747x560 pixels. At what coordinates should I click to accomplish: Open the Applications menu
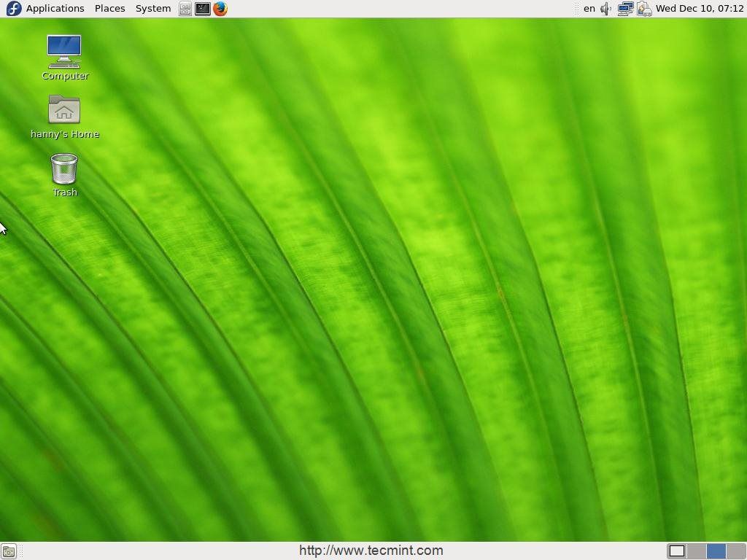click(55, 9)
